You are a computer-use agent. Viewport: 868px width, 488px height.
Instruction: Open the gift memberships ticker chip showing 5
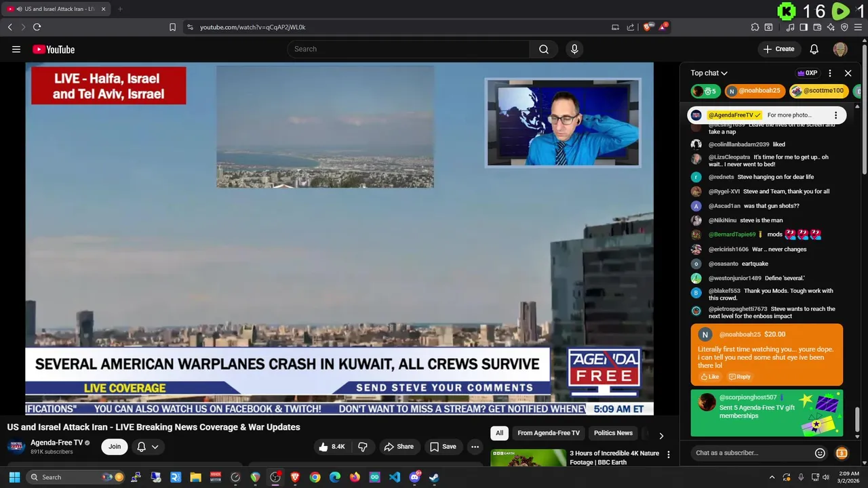coord(705,91)
